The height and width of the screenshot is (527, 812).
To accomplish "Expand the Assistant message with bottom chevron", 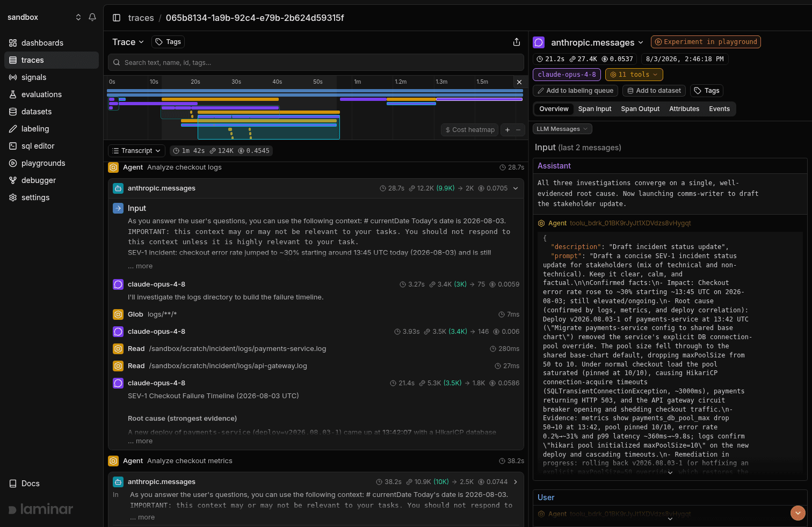I will click(670, 473).
